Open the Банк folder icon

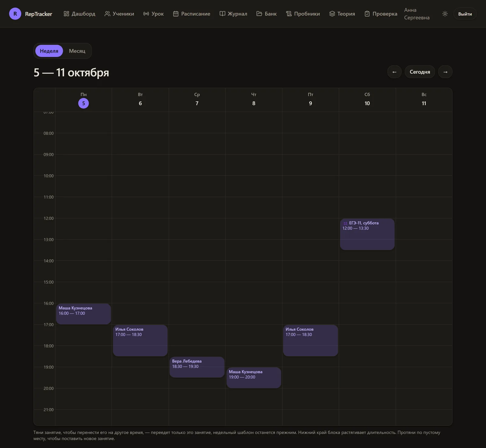click(x=259, y=14)
